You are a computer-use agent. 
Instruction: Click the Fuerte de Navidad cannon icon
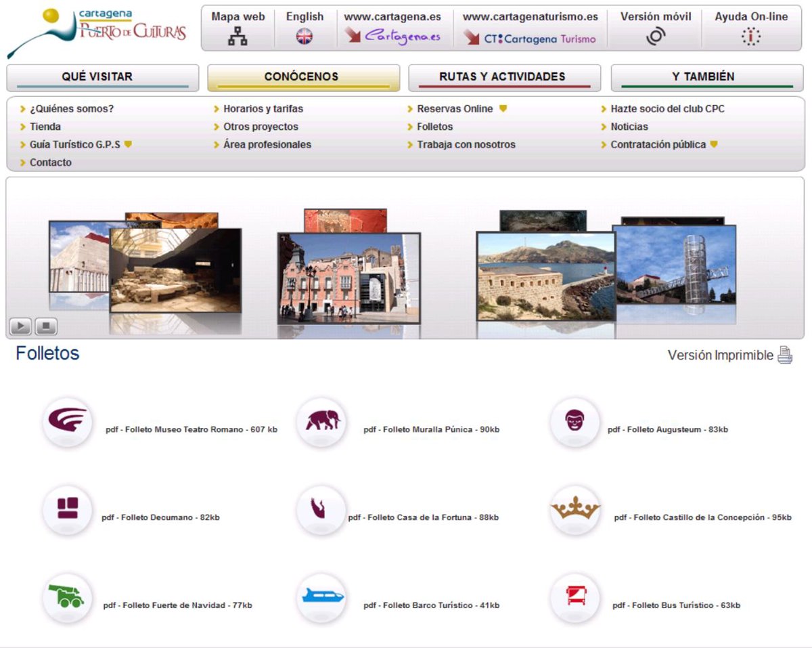pyautogui.click(x=66, y=598)
